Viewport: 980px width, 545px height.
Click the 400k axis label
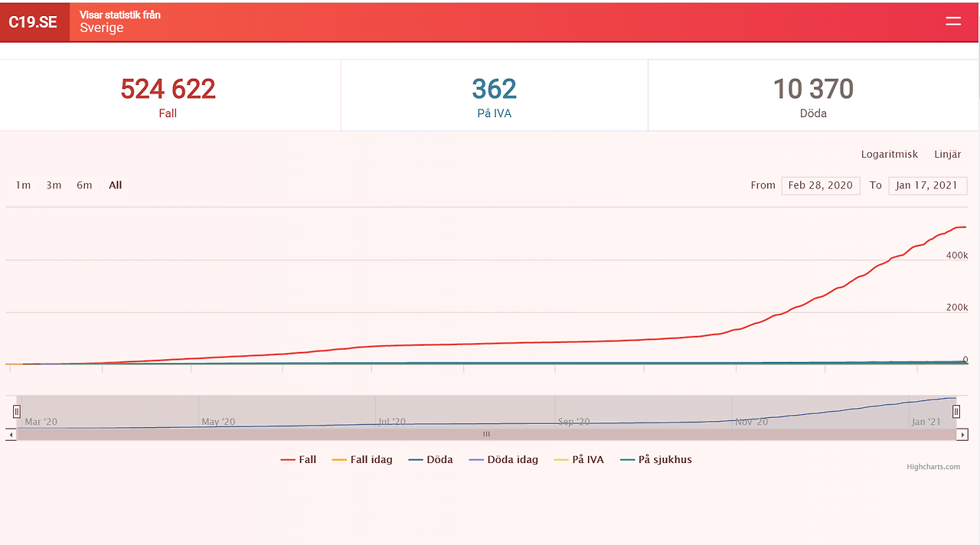click(957, 255)
